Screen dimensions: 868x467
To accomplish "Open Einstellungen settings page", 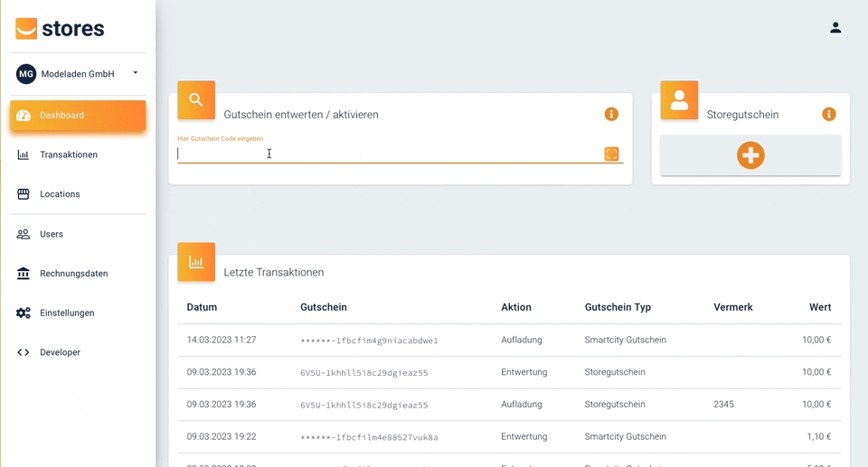I will pos(67,313).
